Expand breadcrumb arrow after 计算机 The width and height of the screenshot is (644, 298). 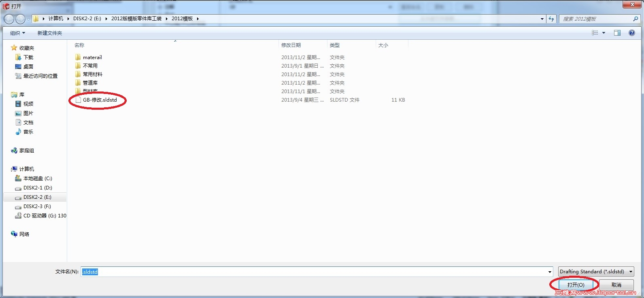pyautogui.click(x=68, y=19)
